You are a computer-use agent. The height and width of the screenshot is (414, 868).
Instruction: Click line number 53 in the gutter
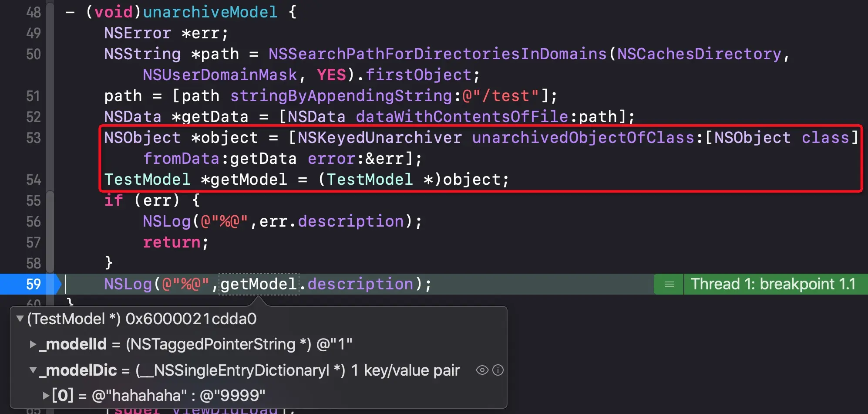click(34, 138)
